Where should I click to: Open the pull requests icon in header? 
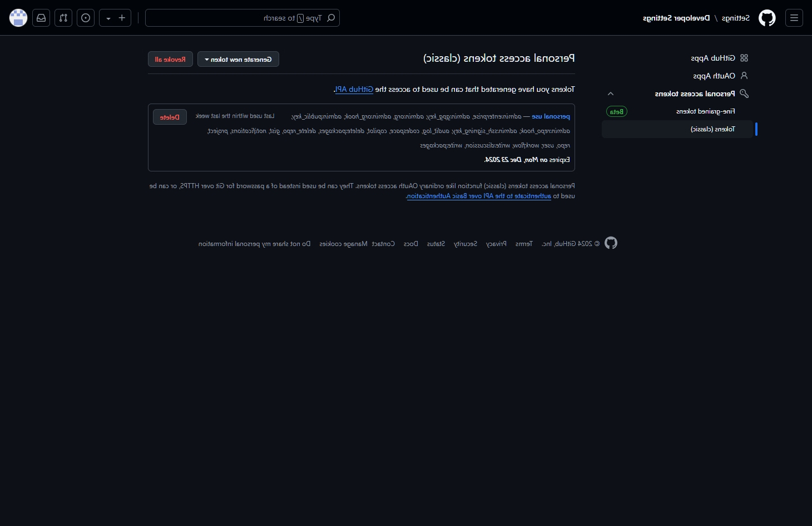tap(63, 18)
